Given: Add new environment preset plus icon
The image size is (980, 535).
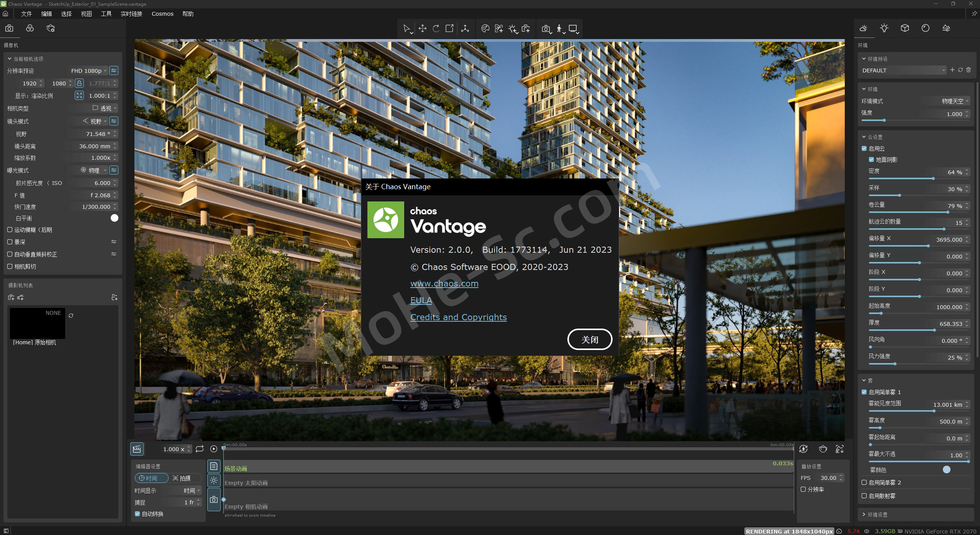Looking at the screenshot, I should [x=952, y=70].
